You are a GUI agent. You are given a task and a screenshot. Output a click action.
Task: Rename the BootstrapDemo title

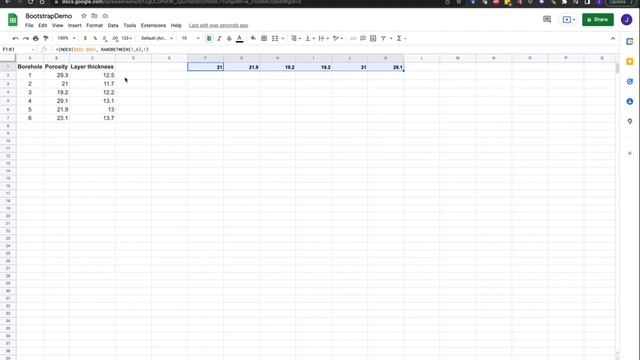[49, 16]
